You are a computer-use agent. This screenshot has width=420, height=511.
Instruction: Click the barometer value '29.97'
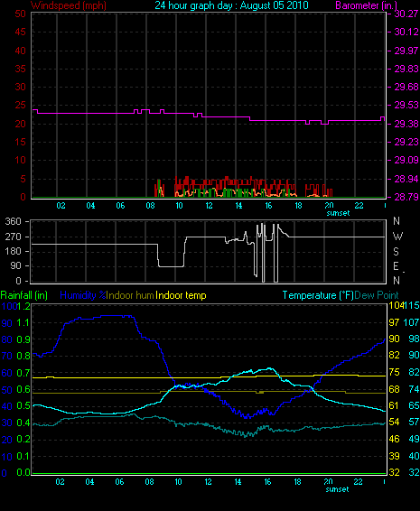[x=406, y=51]
